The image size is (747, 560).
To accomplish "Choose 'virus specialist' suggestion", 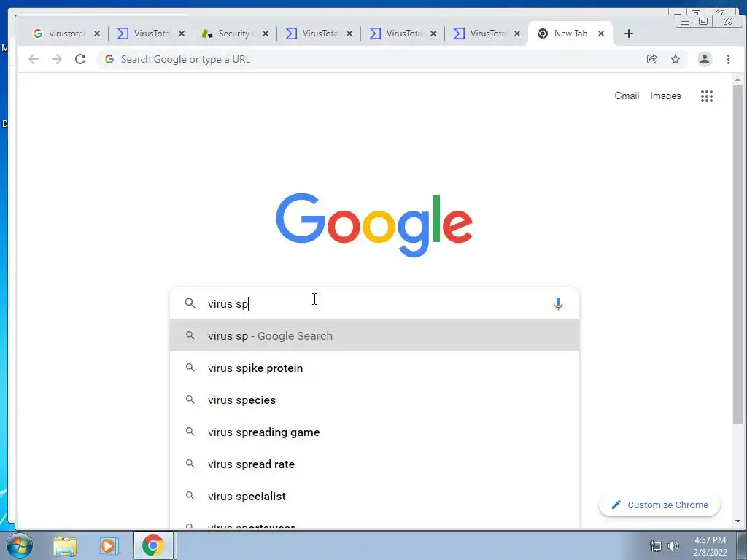I will tap(374, 496).
